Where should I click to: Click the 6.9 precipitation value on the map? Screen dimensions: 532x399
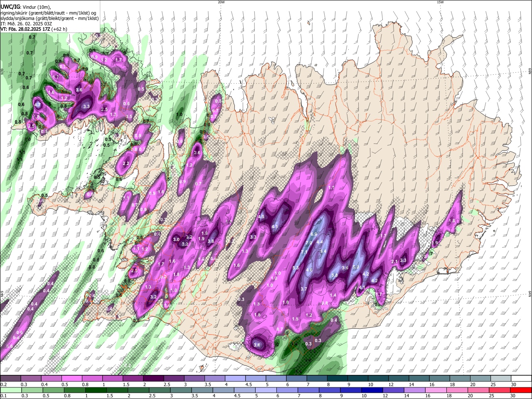pyautogui.click(x=314, y=234)
